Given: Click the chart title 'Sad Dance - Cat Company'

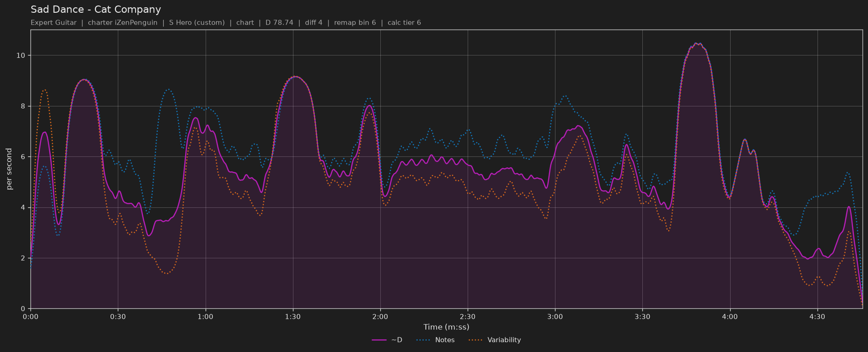Looking at the screenshot, I should 96,10.
